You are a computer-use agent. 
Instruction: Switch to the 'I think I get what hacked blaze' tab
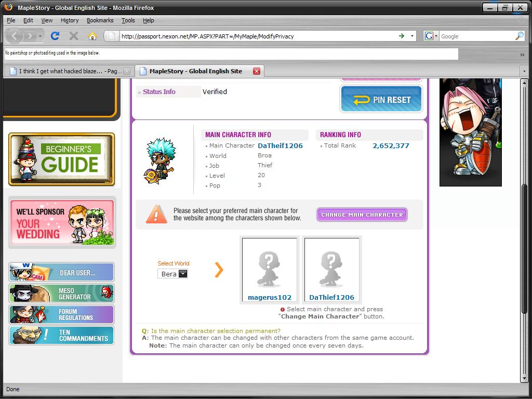coord(70,71)
